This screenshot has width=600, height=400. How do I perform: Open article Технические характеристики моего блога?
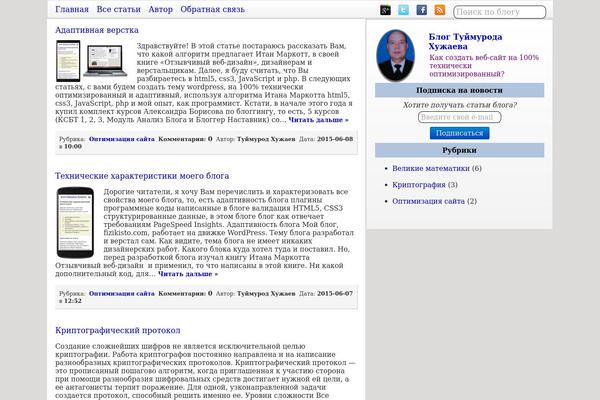point(142,176)
